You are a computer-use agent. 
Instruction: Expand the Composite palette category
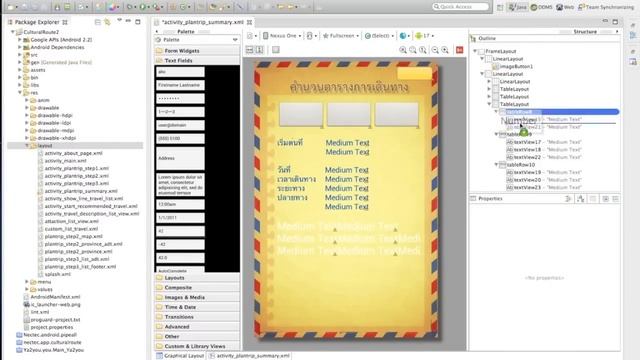click(198, 287)
